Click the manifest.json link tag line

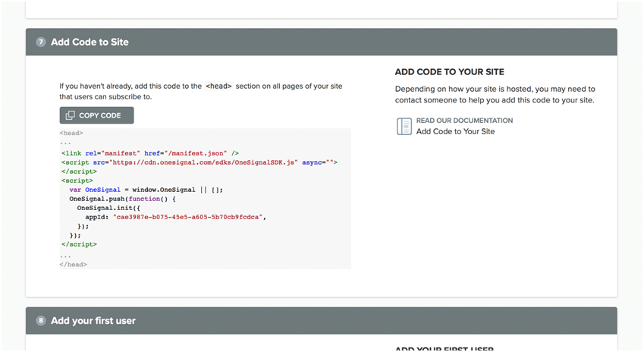[150, 153]
